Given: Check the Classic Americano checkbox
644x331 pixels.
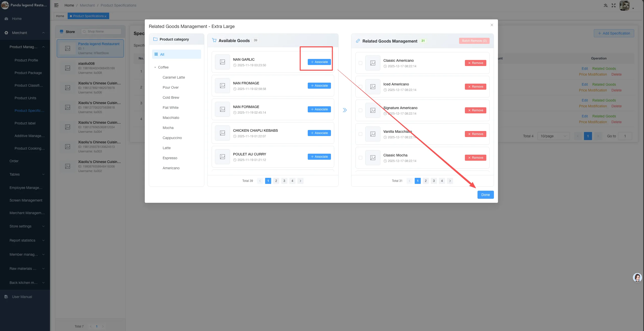Looking at the screenshot, I should [x=360, y=63].
